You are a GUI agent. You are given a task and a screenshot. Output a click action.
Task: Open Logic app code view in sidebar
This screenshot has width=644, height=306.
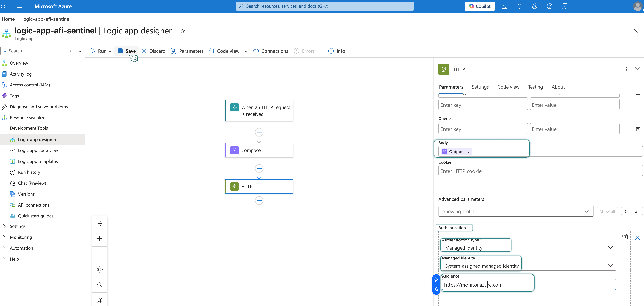[x=38, y=150]
